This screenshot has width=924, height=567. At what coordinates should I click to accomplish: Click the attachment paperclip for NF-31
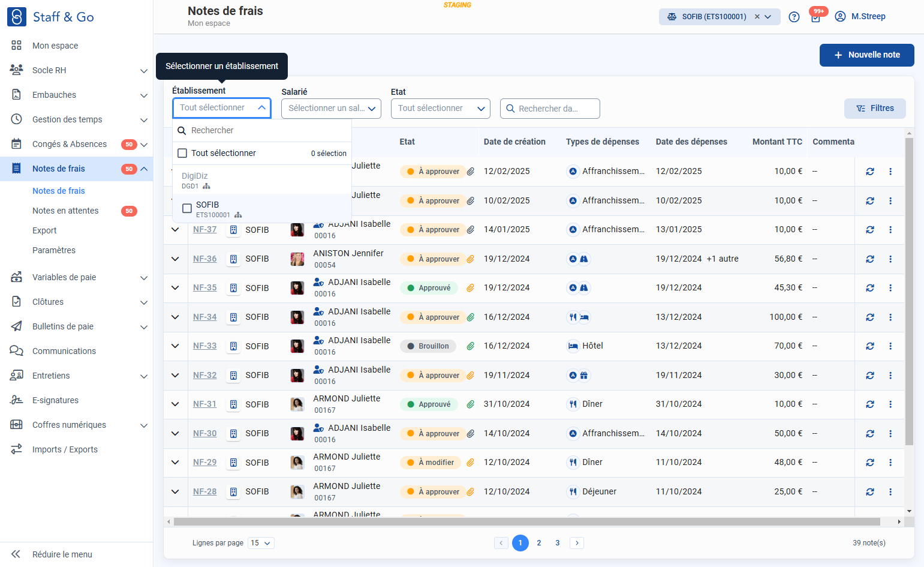coord(471,404)
